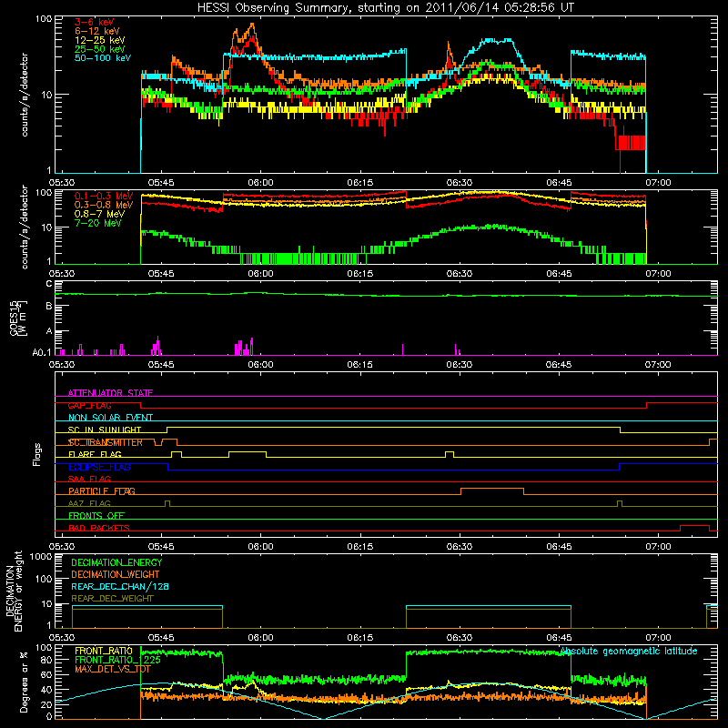Click the Absolute geomagnetic latitude label

(x=629, y=652)
